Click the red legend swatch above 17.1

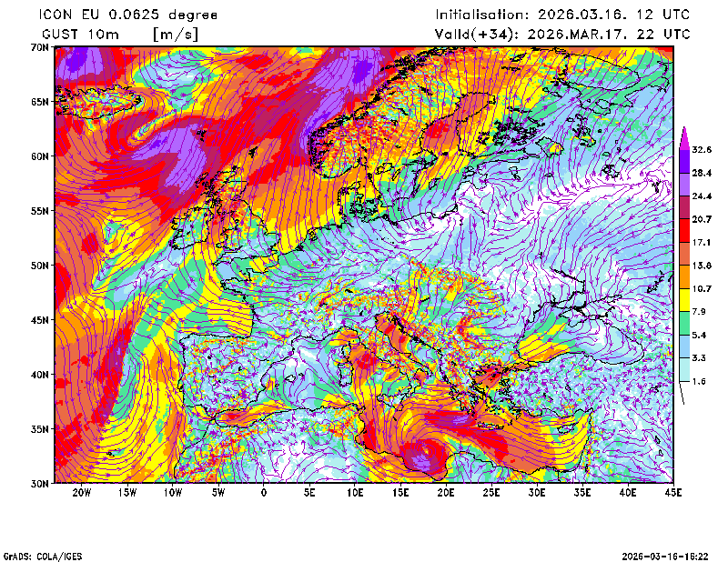(682, 231)
